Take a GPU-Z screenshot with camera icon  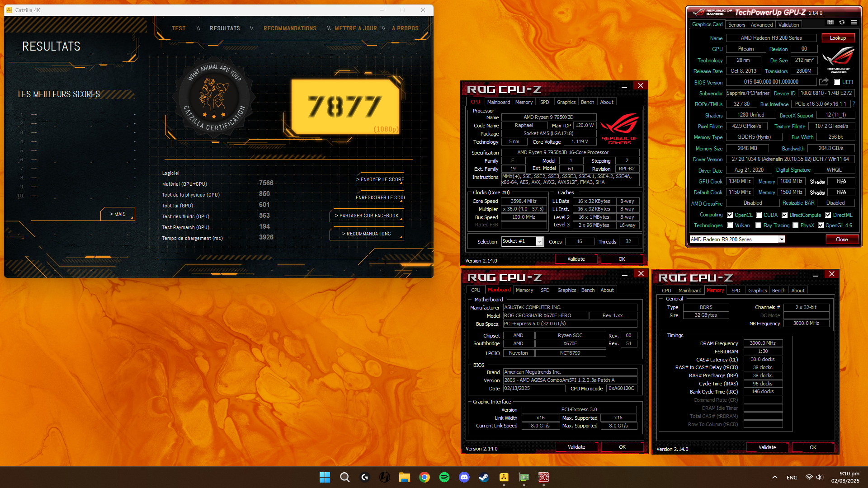click(x=830, y=23)
